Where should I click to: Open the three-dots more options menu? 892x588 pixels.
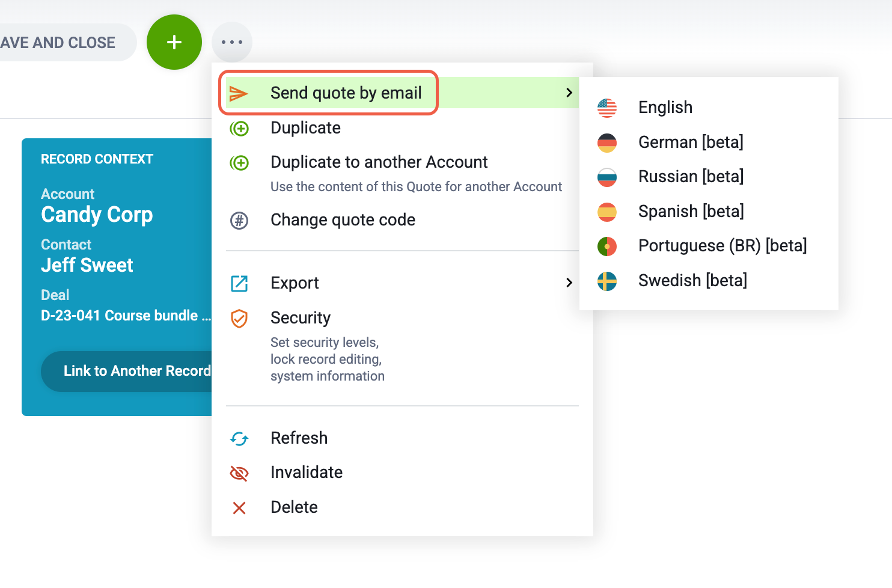coord(232,42)
